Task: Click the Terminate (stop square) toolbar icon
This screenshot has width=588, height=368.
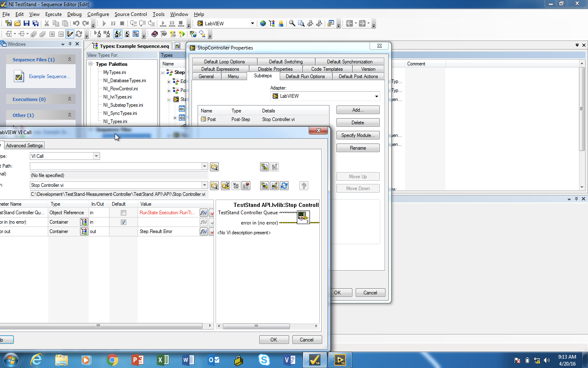Action: coord(122,23)
